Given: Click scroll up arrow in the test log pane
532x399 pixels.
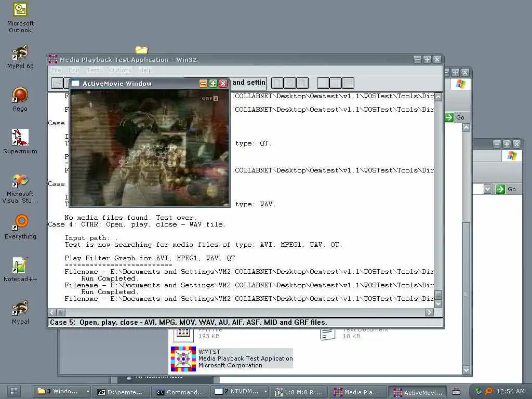Looking at the screenshot, I should pos(438,97).
